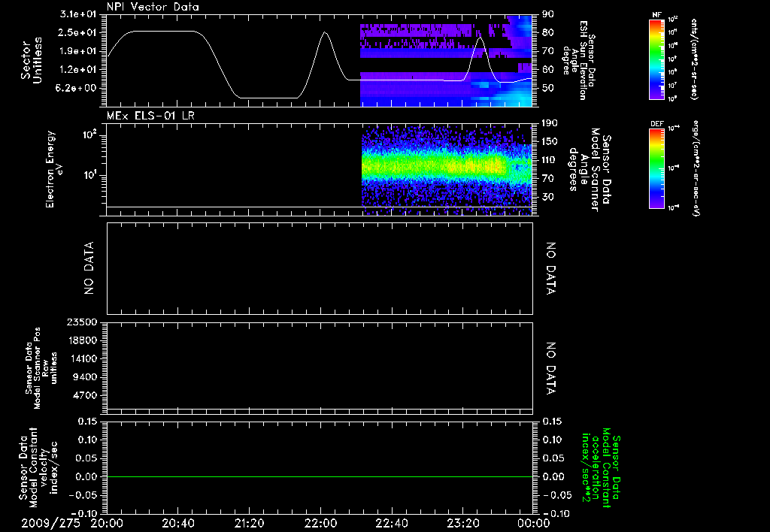Click the "Model Scanner Pos Raw" axis label
This screenshot has height=532, width=770.
coord(41,369)
